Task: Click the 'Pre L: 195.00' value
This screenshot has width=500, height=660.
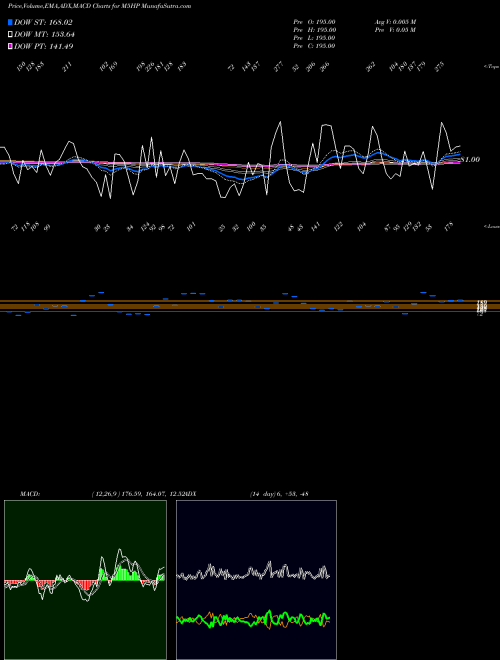Action: pos(314,38)
